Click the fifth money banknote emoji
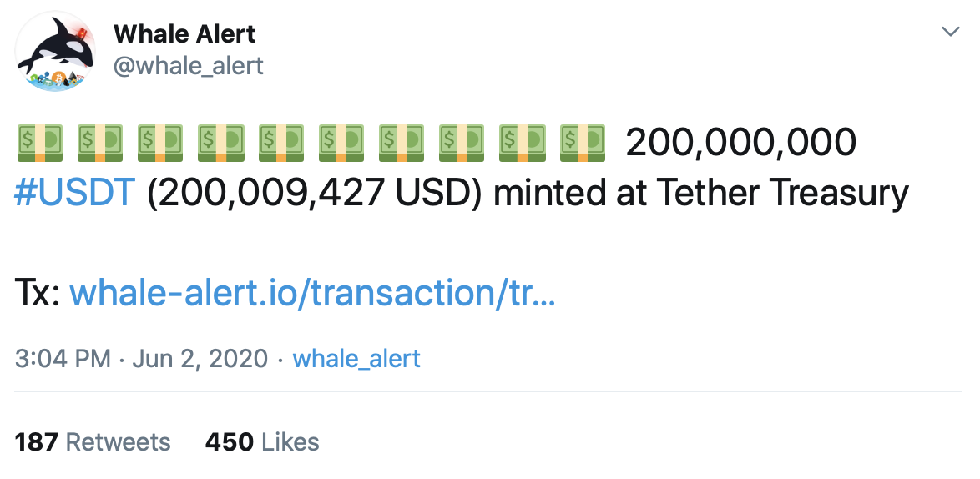Viewport: 980px width, 479px height. (x=280, y=143)
